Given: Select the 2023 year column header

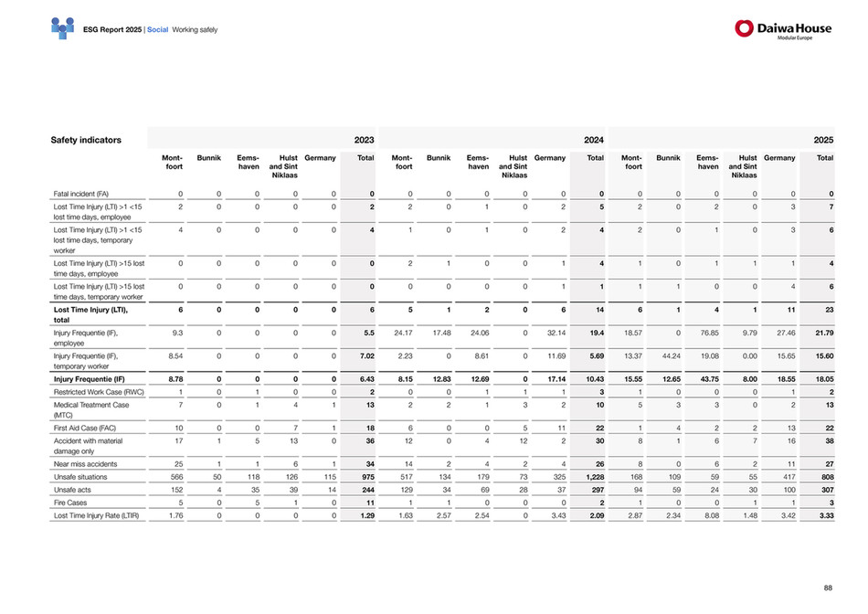Looking at the screenshot, I should (x=364, y=140).
